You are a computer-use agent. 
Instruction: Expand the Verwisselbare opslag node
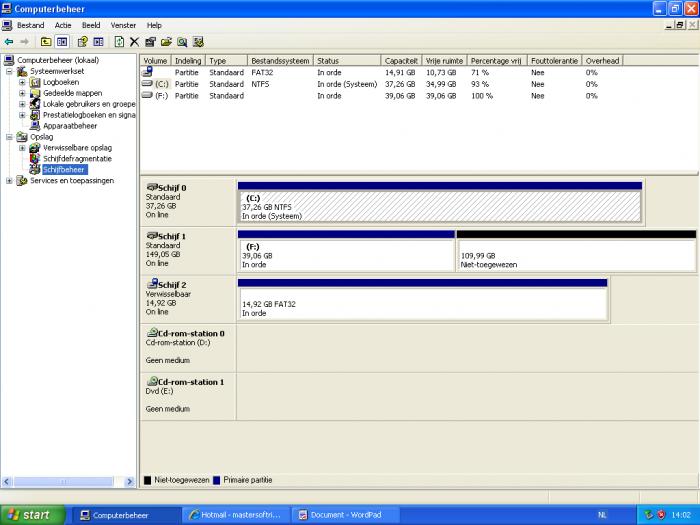pos(22,148)
